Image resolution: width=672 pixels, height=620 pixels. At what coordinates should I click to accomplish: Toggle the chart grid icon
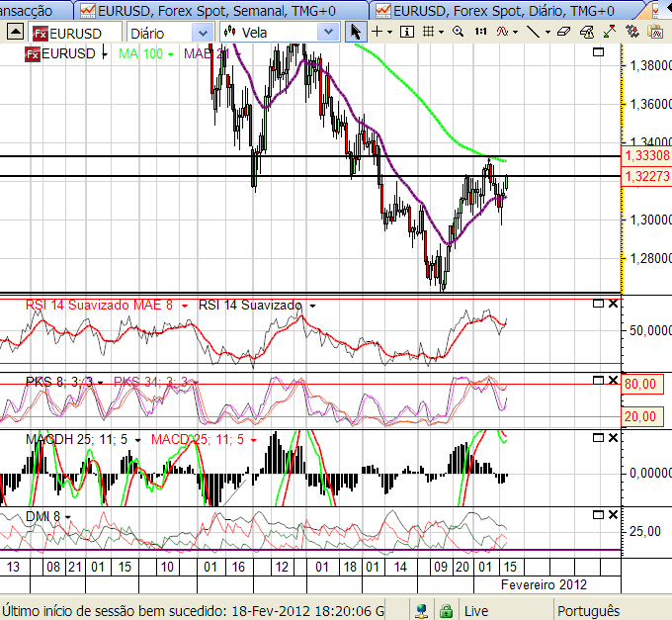(428, 32)
